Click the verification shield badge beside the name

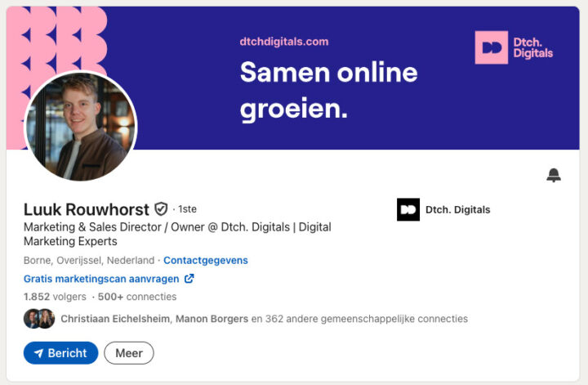tap(161, 209)
